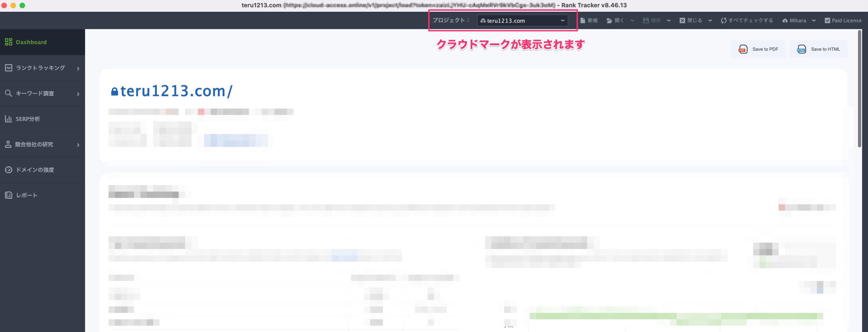Click Save to PDF button

point(758,49)
